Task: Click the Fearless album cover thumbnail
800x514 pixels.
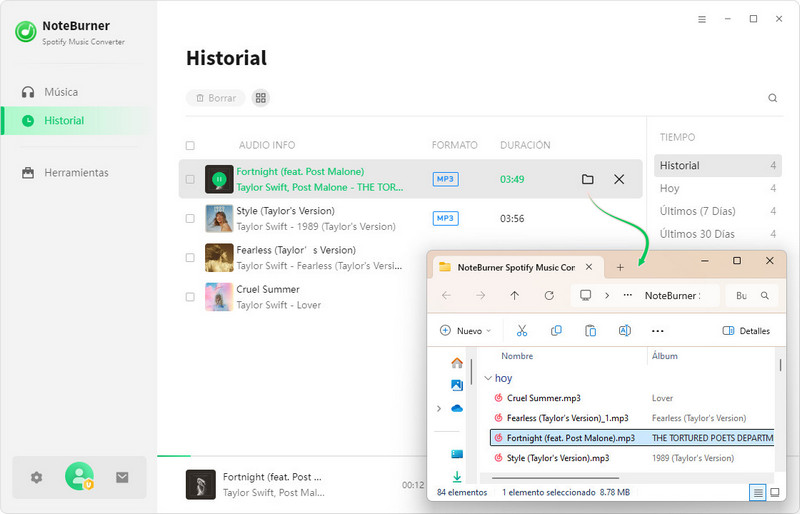Action: 219,258
